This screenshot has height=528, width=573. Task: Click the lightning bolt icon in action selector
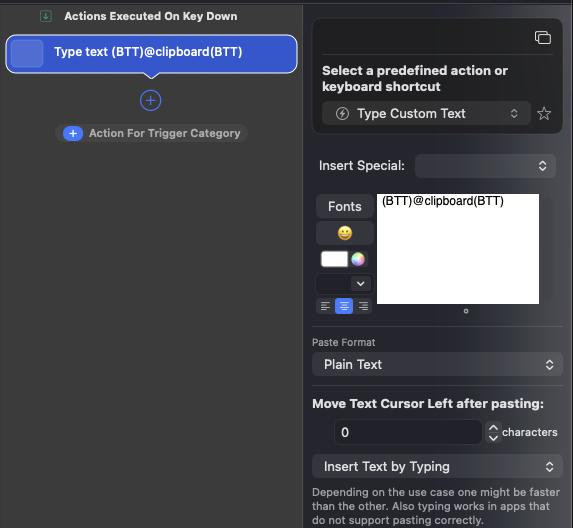tap(342, 114)
